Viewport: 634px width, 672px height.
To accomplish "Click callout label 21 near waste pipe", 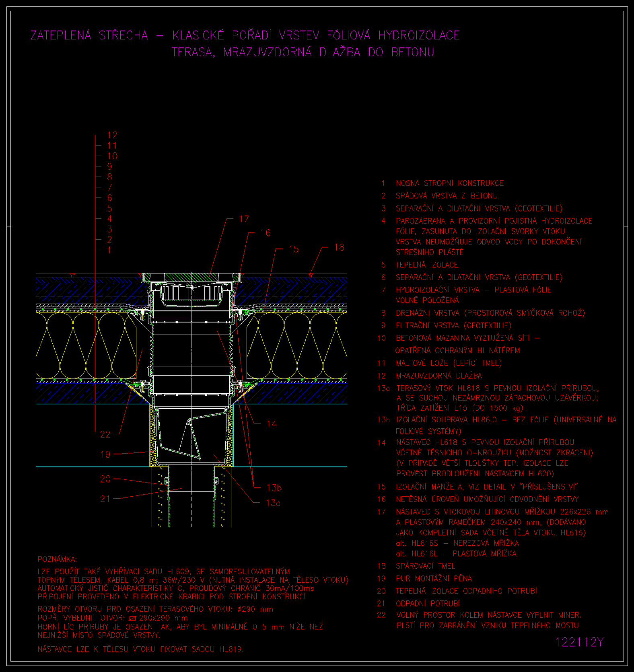I will pos(105,499).
